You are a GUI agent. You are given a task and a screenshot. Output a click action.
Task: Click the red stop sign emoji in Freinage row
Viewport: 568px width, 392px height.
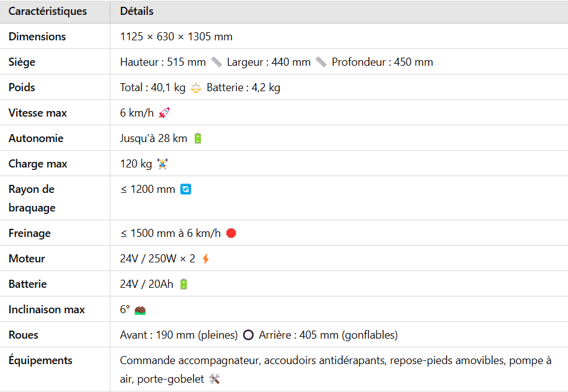231,233
